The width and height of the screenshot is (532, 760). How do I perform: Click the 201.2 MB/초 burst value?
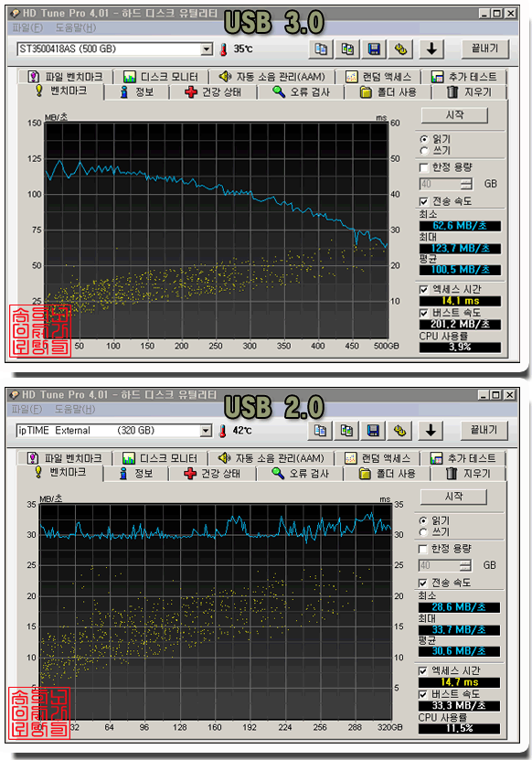pos(460,325)
